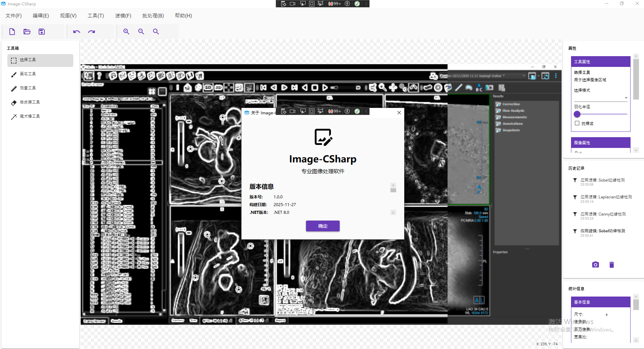This screenshot has width=644, height=349.
Task: Click the version number 1.0.0 in the About dialog
Action: tap(278, 197)
